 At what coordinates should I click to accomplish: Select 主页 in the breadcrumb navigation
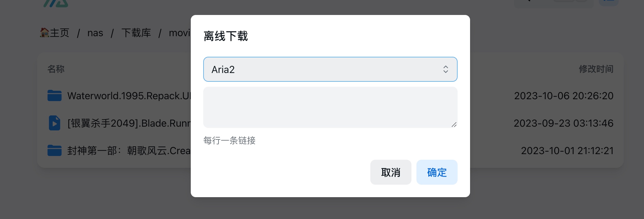click(59, 32)
